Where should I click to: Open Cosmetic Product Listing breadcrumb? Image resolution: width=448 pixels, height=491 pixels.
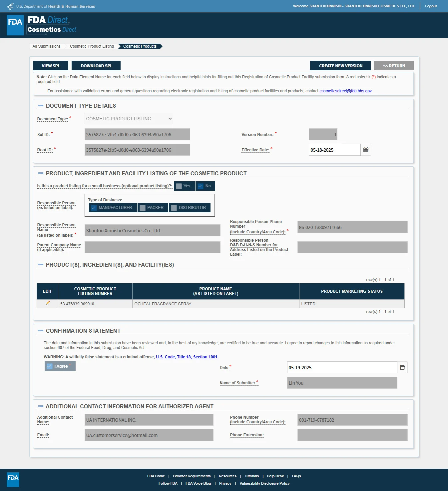point(92,46)
